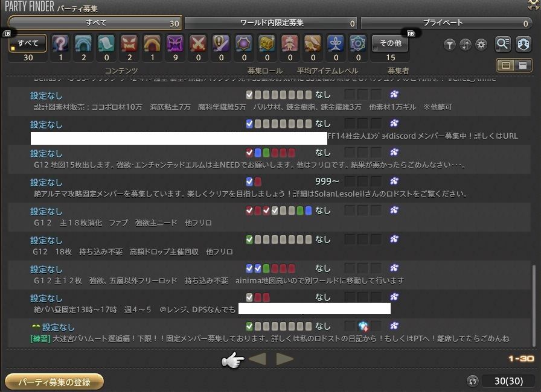Click green checked slot in G12 18枚 row
The image size is (541, 392).
coord(249,239)
